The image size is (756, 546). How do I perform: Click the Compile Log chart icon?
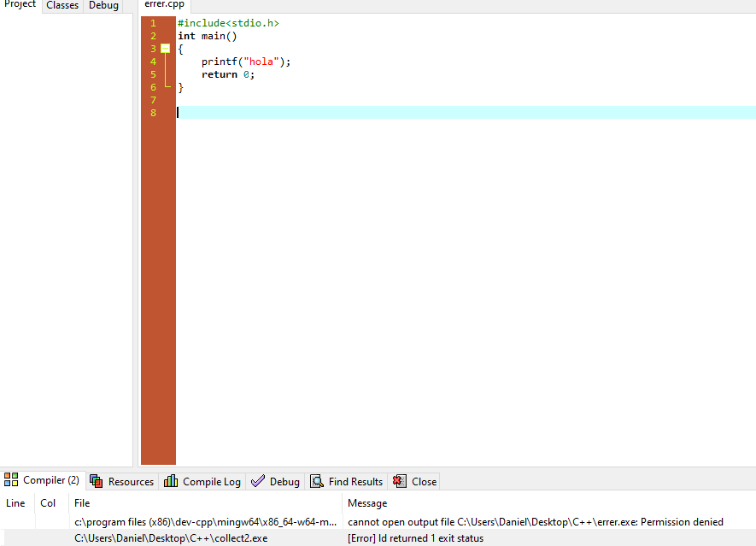click(x=171, y=481)
